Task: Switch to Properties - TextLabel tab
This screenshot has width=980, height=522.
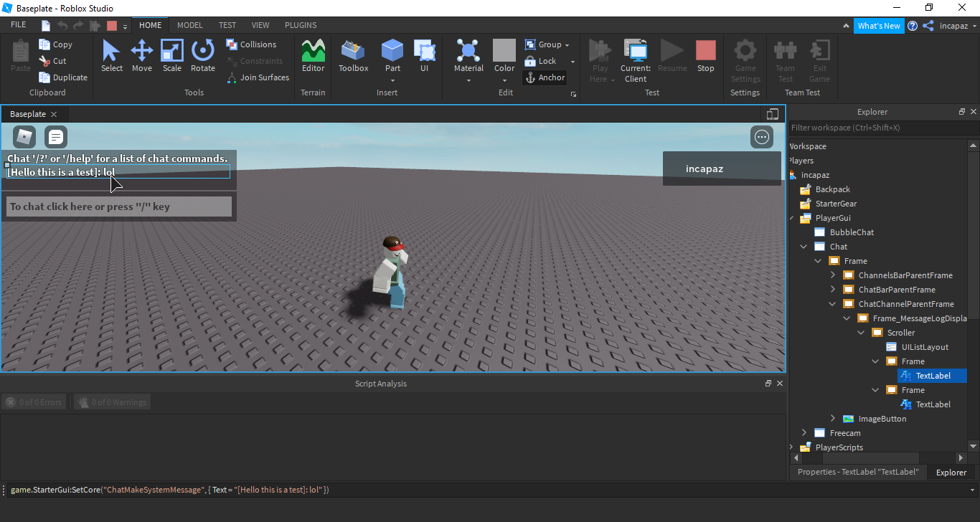Action: 857,472
